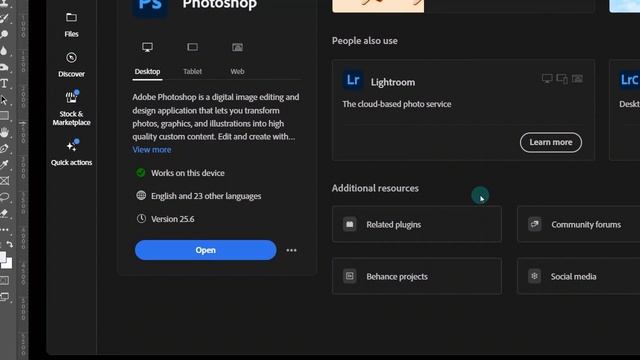Click the Community forums icon

(535, 224)
